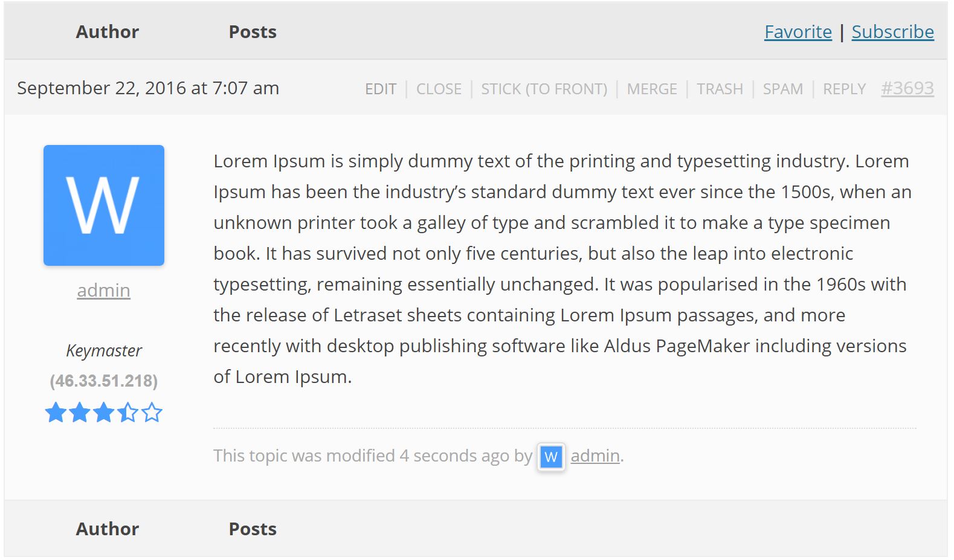Open permalink #3693
Viewport: 954px width, 560px height.
pyautogui.click(x=907, y=88)
